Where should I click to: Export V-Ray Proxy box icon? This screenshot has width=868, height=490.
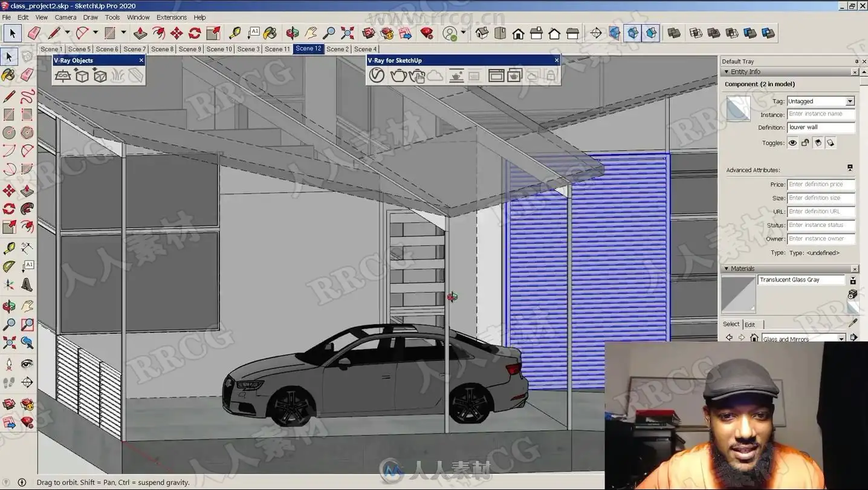tap(82, 76)
